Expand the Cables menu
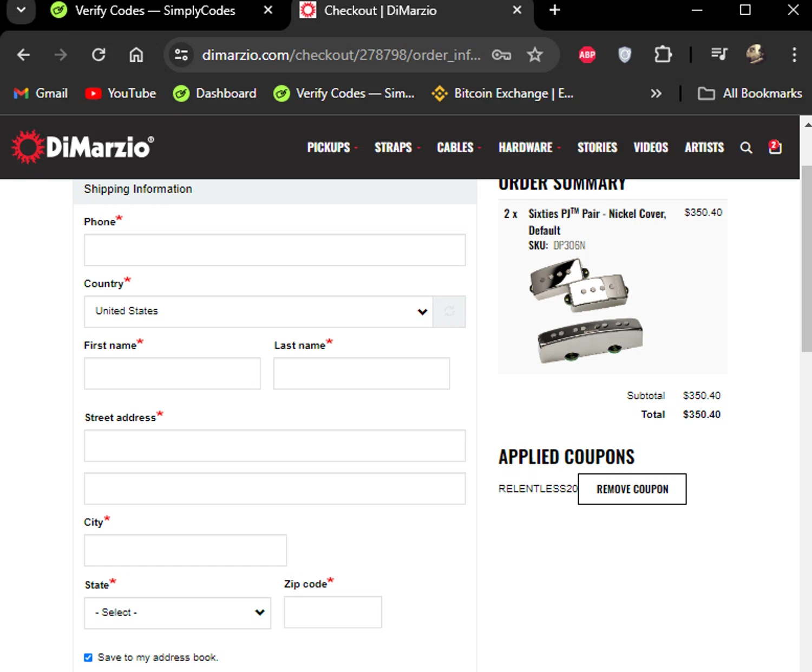Viewport: 812px width, 672px height. pyautogui.click(x=459, y=147)
